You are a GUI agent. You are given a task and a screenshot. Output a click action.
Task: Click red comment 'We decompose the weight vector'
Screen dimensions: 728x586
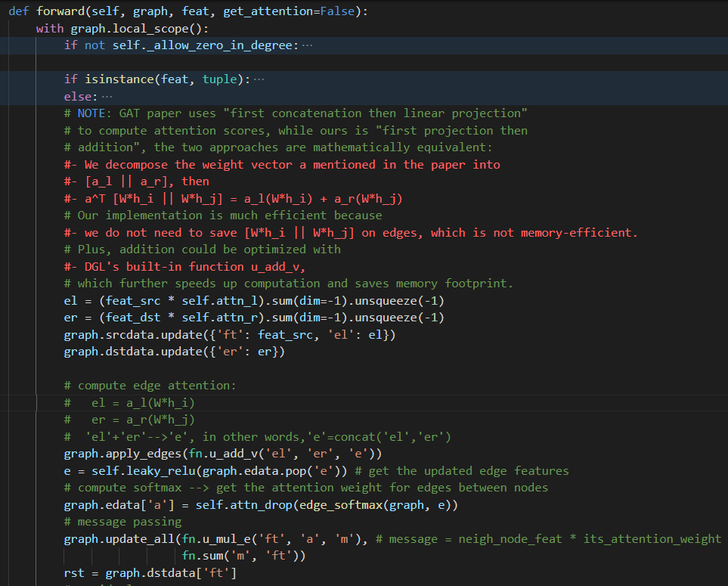coord(282,164)
